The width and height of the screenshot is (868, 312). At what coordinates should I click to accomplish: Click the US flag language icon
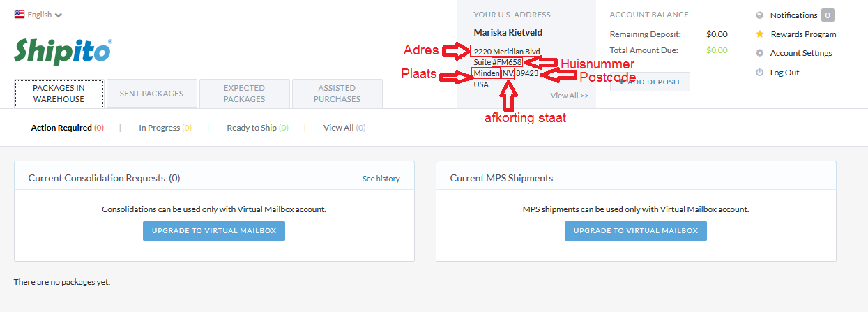(20, 15)
